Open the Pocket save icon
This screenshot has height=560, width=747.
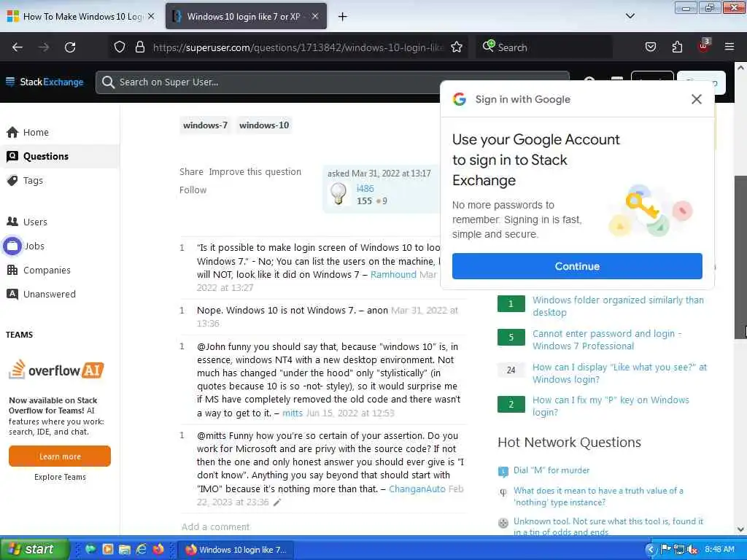point(650,47)
